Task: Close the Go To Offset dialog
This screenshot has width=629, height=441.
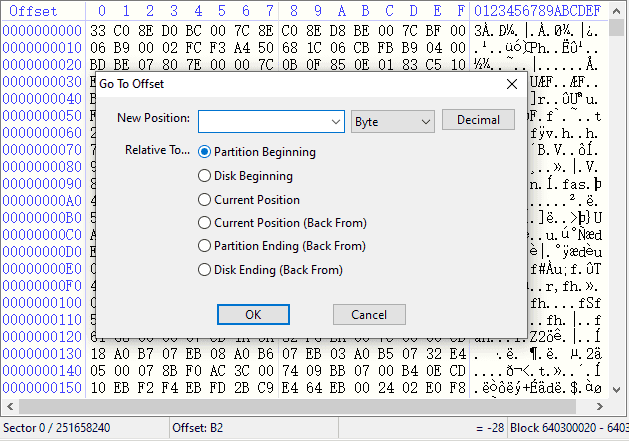Action: click(x=512, y=84)
